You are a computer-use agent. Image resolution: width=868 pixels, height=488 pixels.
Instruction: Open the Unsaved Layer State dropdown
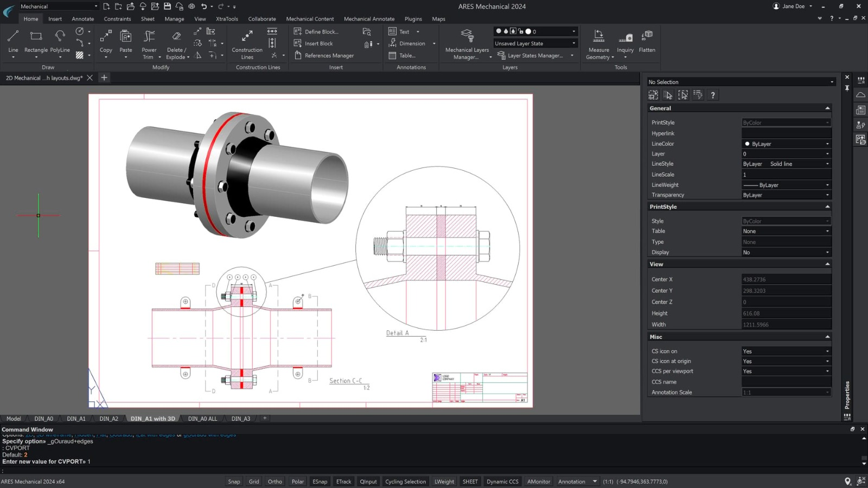tap(535, 43)
